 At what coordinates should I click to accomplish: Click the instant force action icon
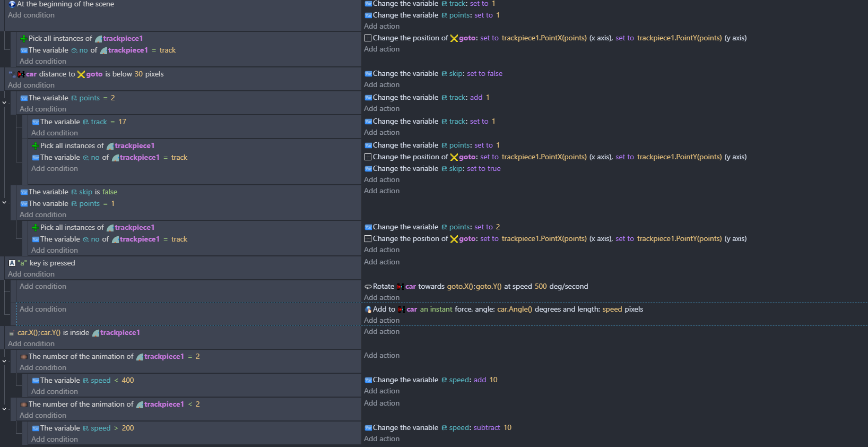click(x=368, y=310)
